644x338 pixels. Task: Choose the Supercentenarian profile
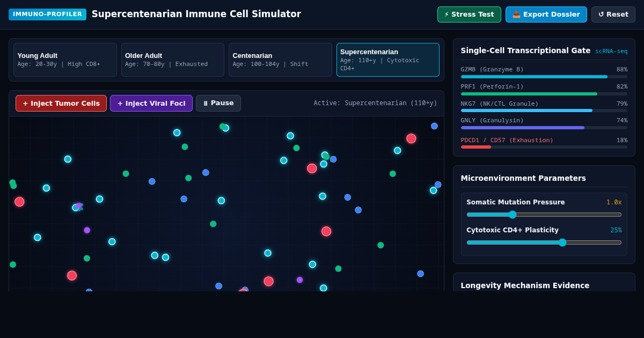(388, 60)
